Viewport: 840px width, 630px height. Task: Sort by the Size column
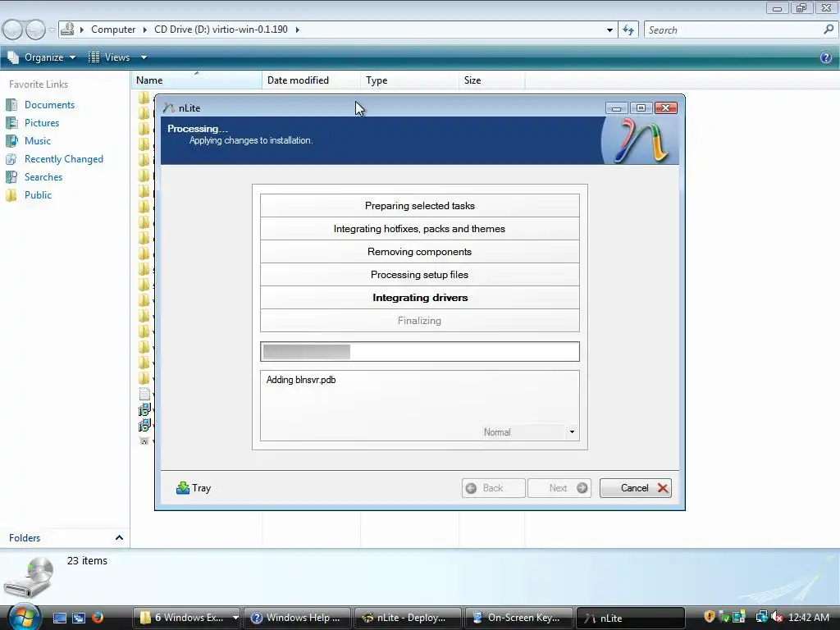(x=492, y=80)
